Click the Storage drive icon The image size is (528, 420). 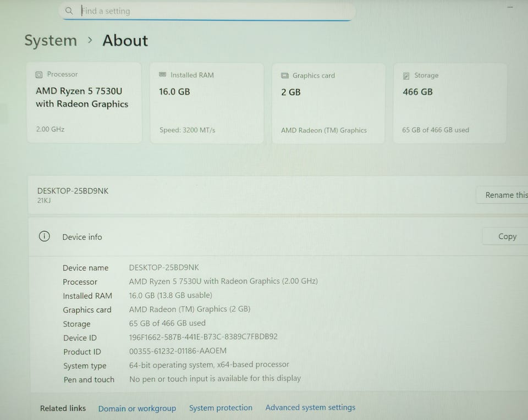pyautogui.click(x=406, y=76)
